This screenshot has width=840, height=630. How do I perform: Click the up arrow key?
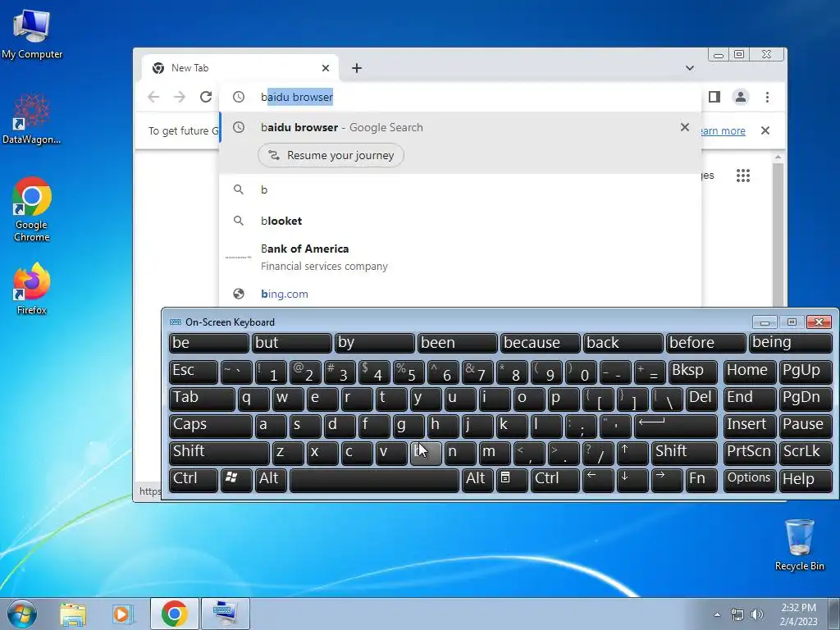click(x=632, y=453)
